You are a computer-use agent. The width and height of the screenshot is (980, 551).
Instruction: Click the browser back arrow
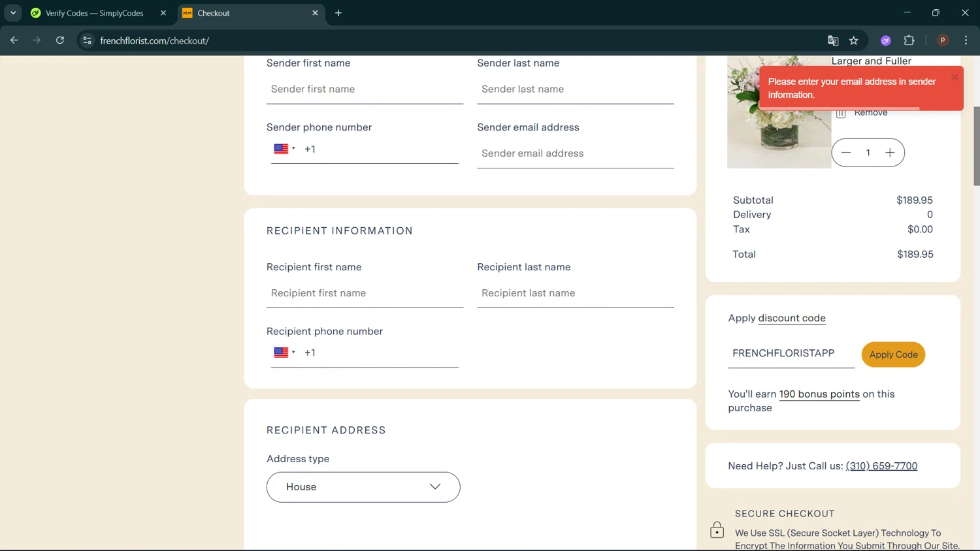pyautogui.click(x=14, y=40)
